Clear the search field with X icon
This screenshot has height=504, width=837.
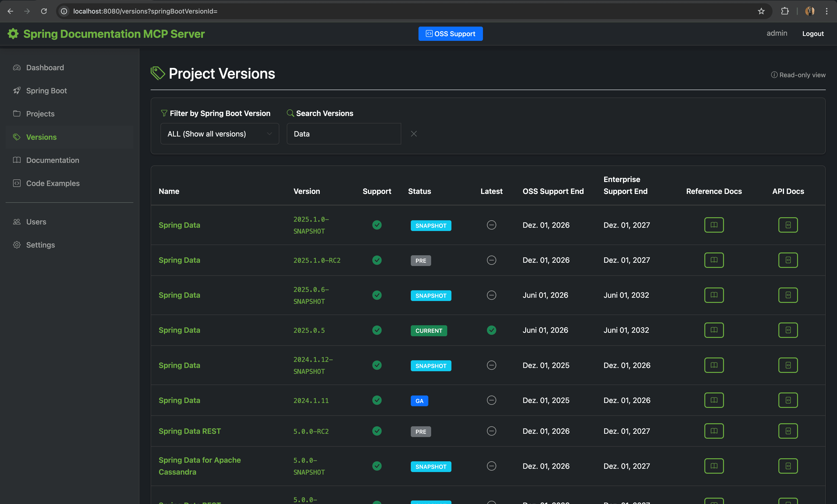click(x=414, y=134)
